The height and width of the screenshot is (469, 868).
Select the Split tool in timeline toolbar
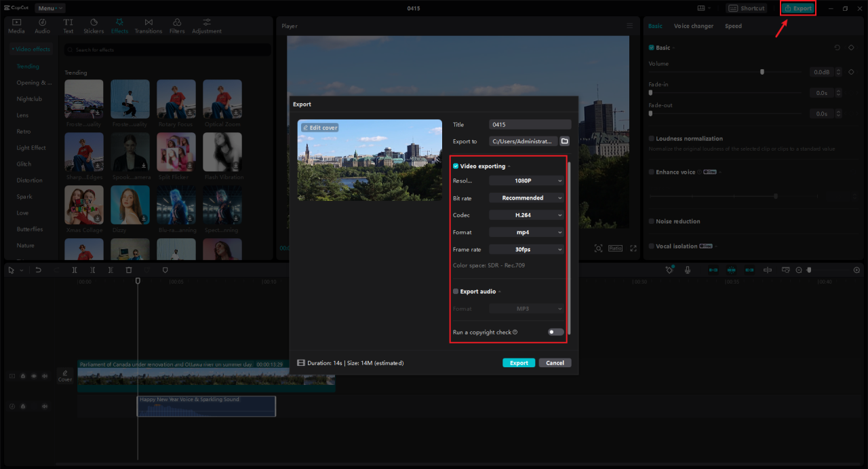pos(75,269)
